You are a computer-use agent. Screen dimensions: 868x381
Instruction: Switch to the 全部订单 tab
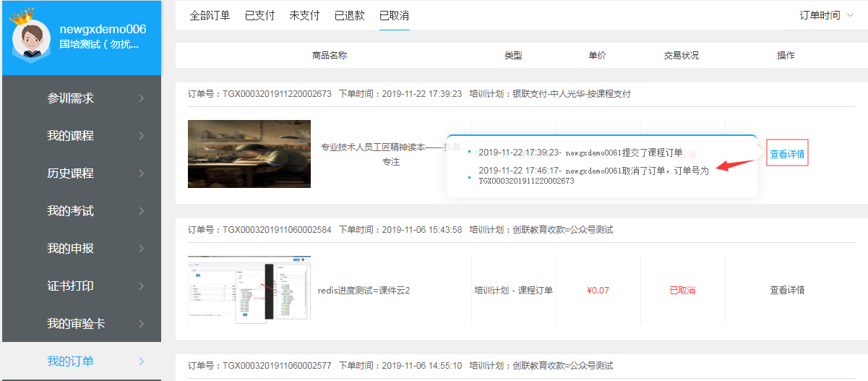[210, 15]
